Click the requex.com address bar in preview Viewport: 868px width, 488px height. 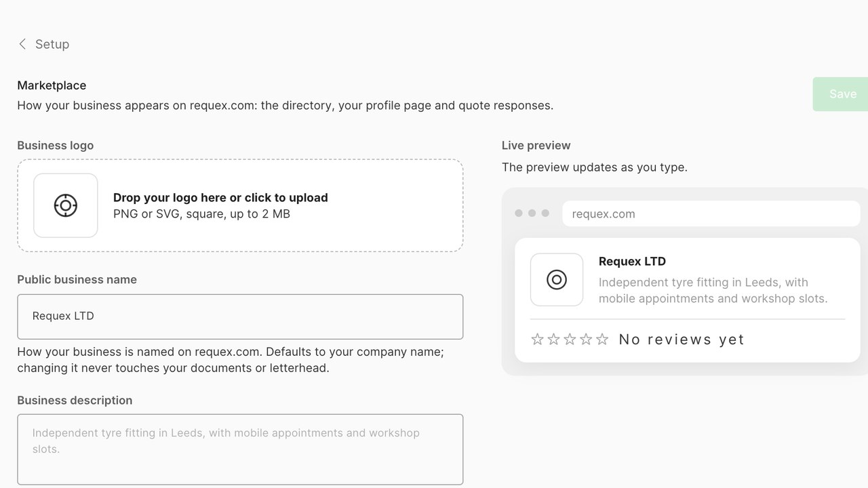(711, 214)
